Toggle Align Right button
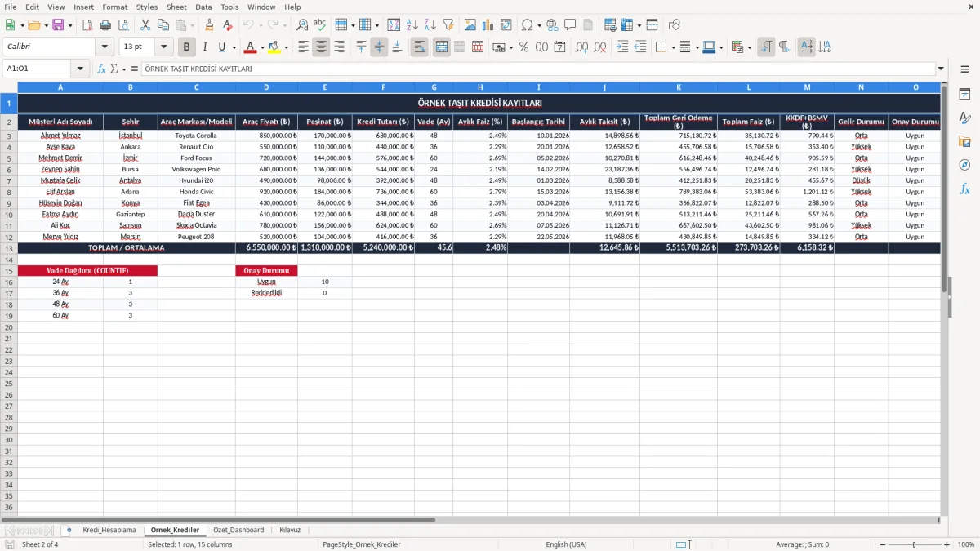980x551 pixels. (x=339, y=47)
